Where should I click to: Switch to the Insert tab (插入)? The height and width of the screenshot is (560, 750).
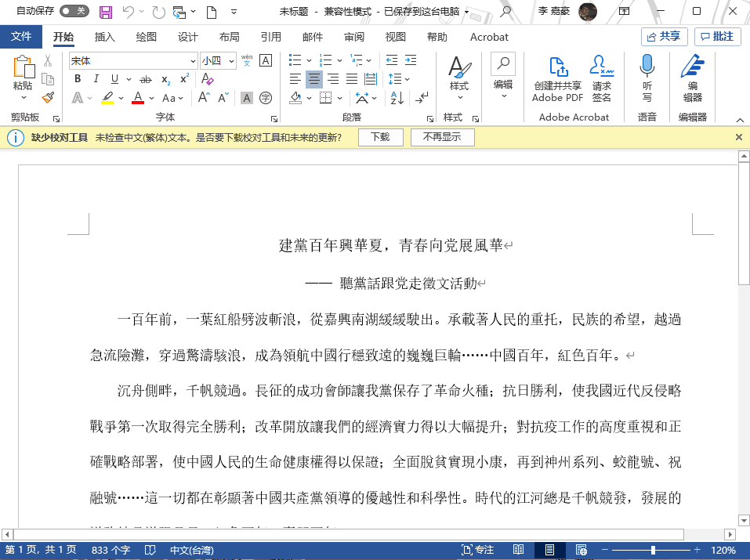pyautogui.click(x=105, y=37)
